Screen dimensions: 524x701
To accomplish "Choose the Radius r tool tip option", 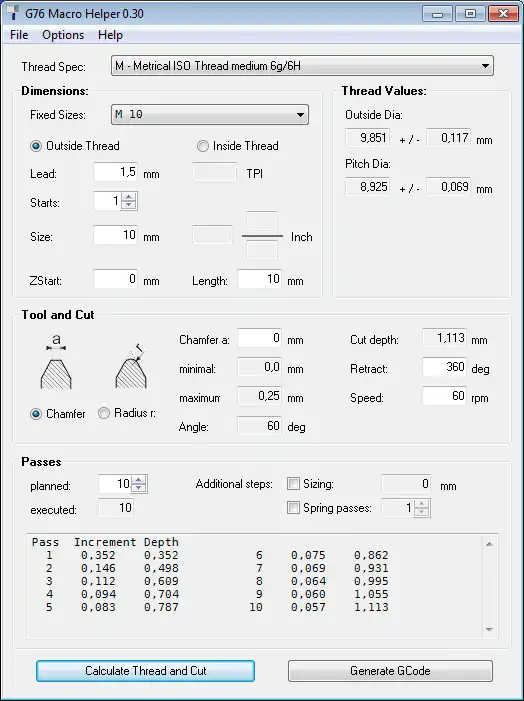I will [104, 413].
